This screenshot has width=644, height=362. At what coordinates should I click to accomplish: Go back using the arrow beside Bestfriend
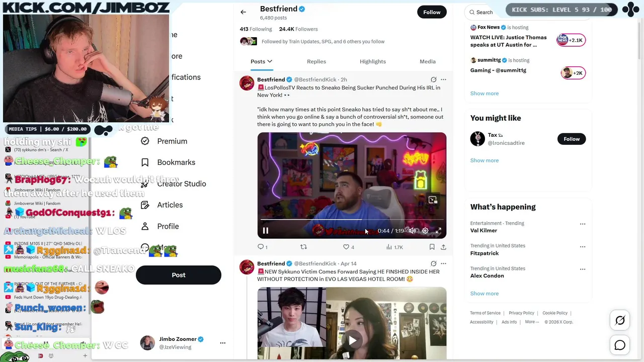243,12
